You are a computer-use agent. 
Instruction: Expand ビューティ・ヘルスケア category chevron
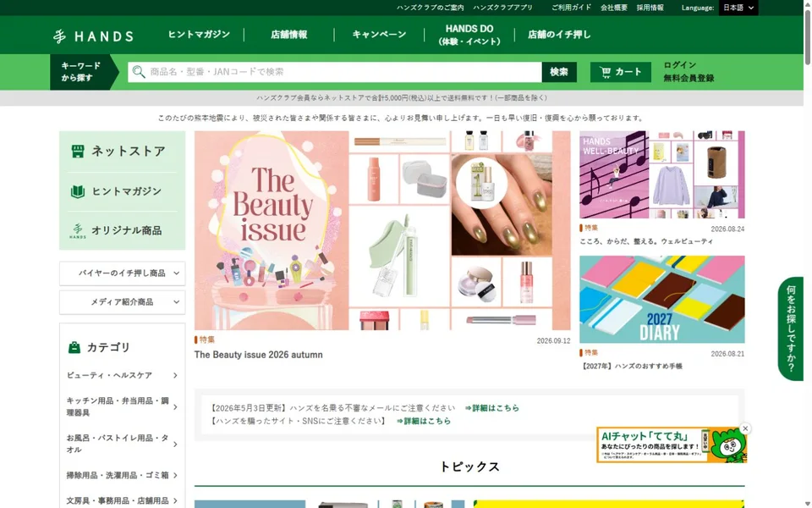(175, 375)
